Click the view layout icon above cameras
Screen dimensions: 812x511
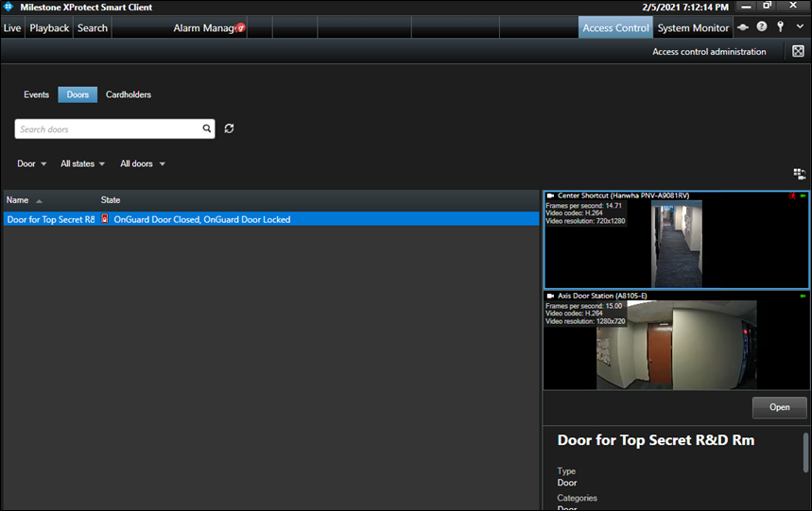coord(799,174)
